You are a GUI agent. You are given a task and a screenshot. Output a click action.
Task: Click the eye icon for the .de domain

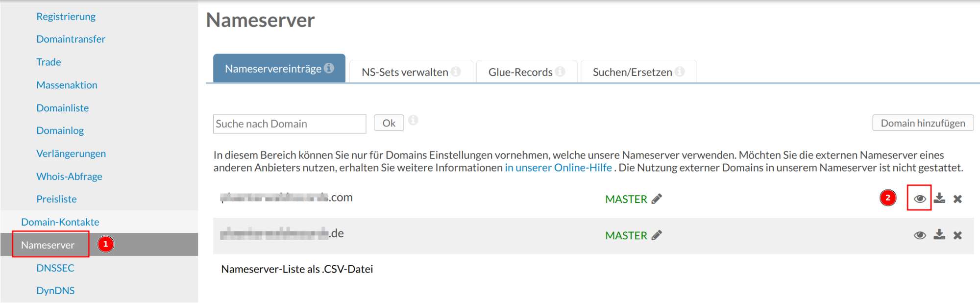click(920, 235)
